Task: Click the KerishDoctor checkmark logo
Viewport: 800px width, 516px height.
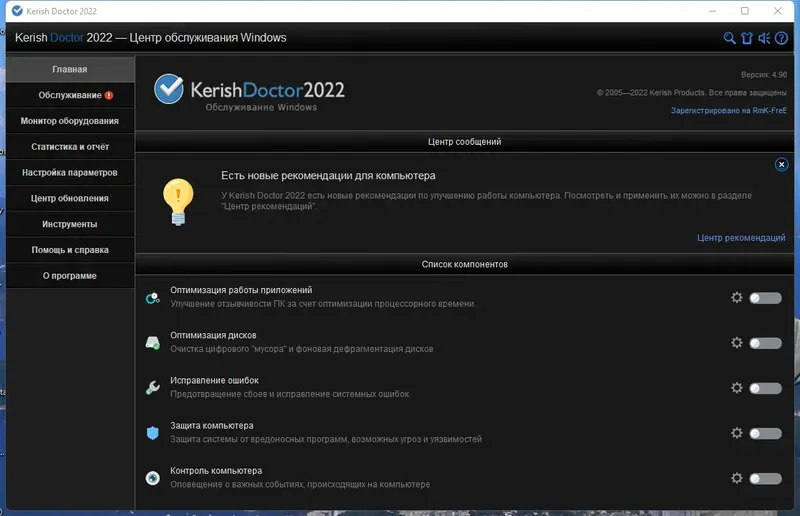Action: (x=169, y=89)
